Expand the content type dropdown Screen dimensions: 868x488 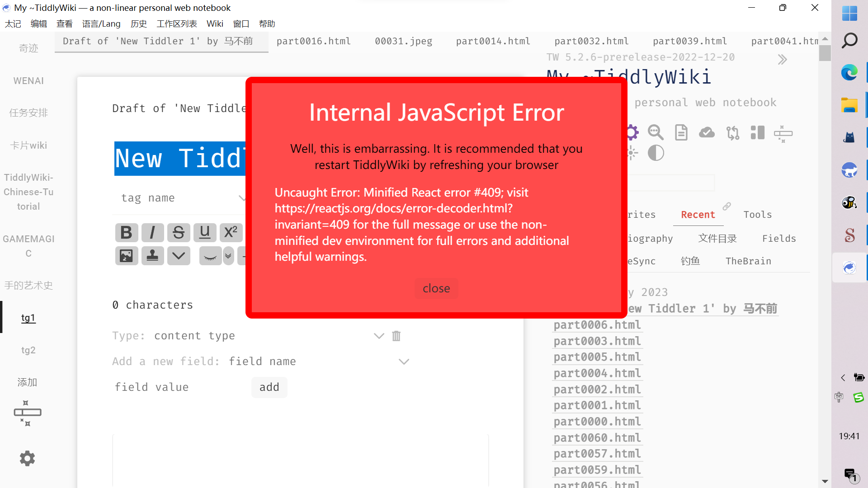379,336
